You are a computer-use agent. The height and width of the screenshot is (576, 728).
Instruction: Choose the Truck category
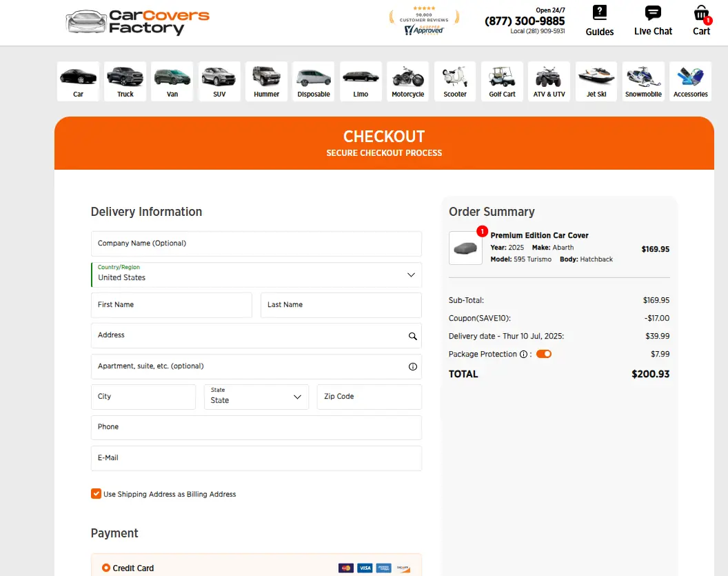[x=125, y=81]
